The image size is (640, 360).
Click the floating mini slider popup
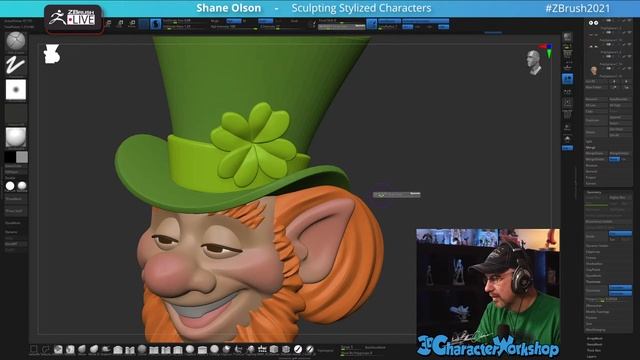[396, 195]
